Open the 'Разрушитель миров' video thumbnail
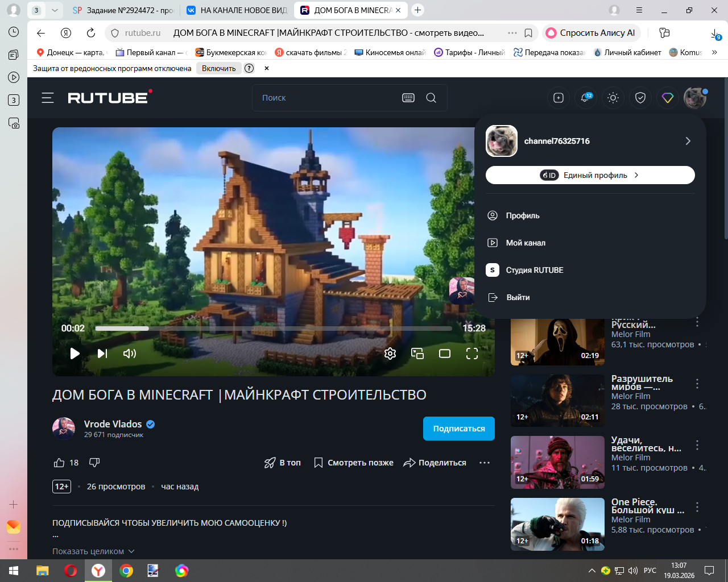Image resolution: width=728 pixels, height=582 pixels. click(x=557, y=401)
